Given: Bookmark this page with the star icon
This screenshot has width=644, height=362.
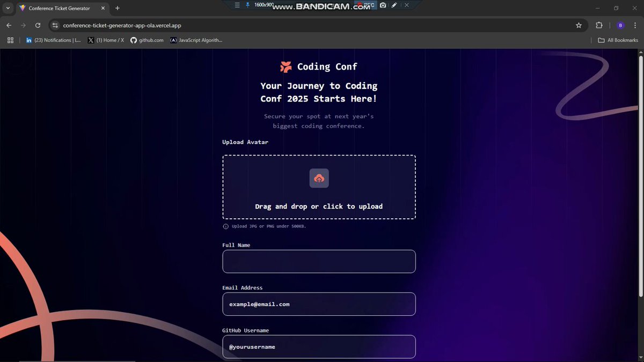Looking at the screenshot, I should click(579, 25).
